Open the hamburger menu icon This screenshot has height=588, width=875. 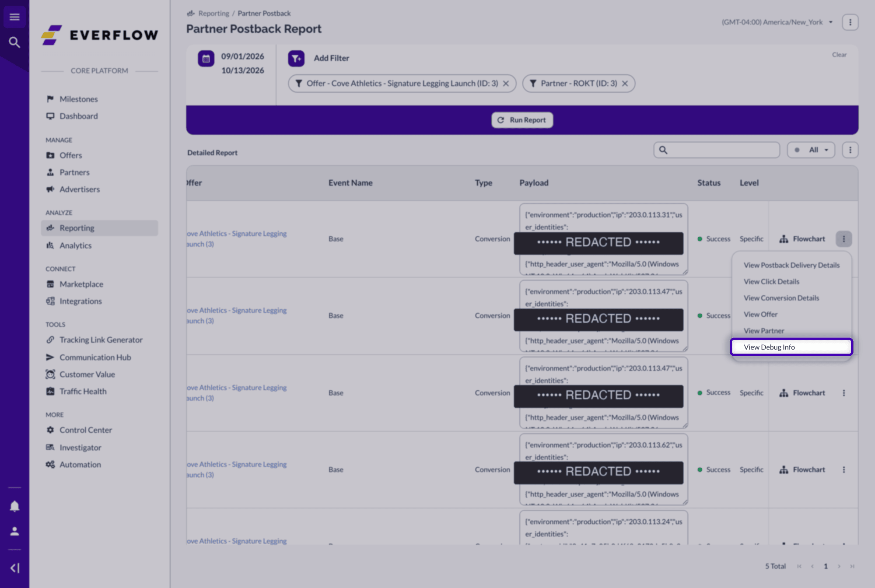coord(14,17)
